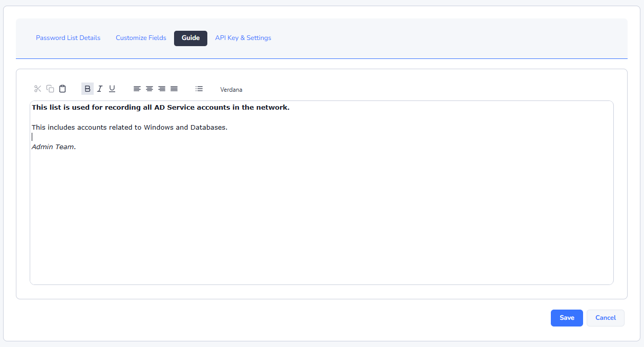Align text to the right
The width and height of the screenshot is (644, 347).
[162, 89]
